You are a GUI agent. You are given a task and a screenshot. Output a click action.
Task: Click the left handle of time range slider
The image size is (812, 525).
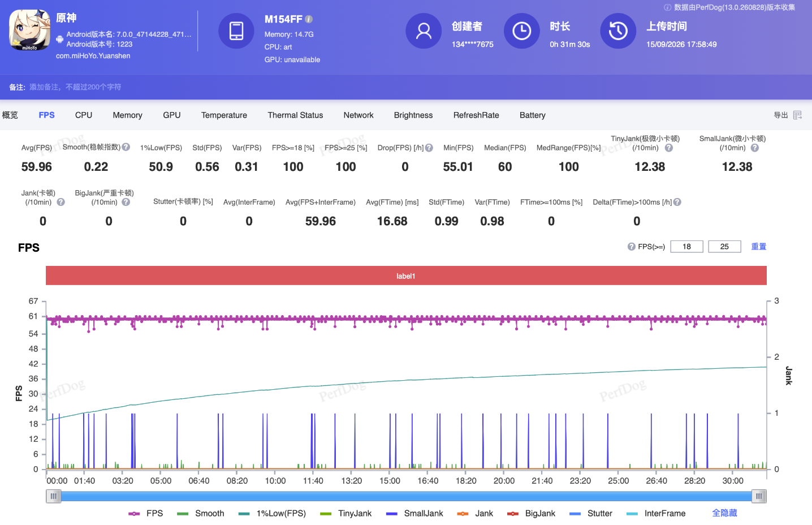[53, 496]
